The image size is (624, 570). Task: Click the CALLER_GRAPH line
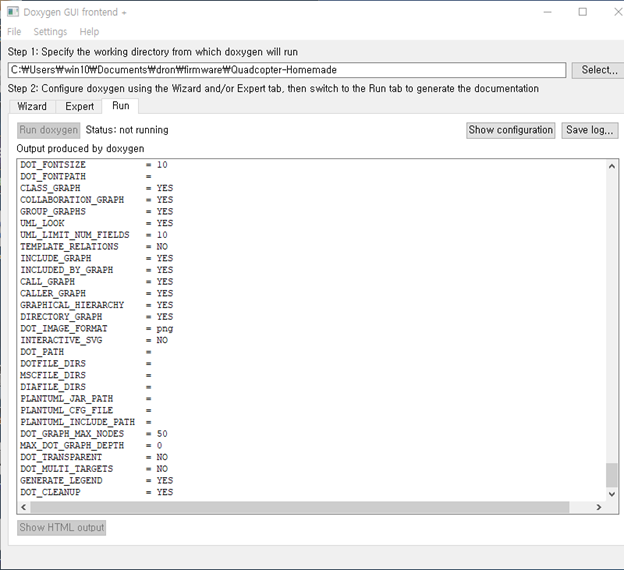(x=97, y=293)
